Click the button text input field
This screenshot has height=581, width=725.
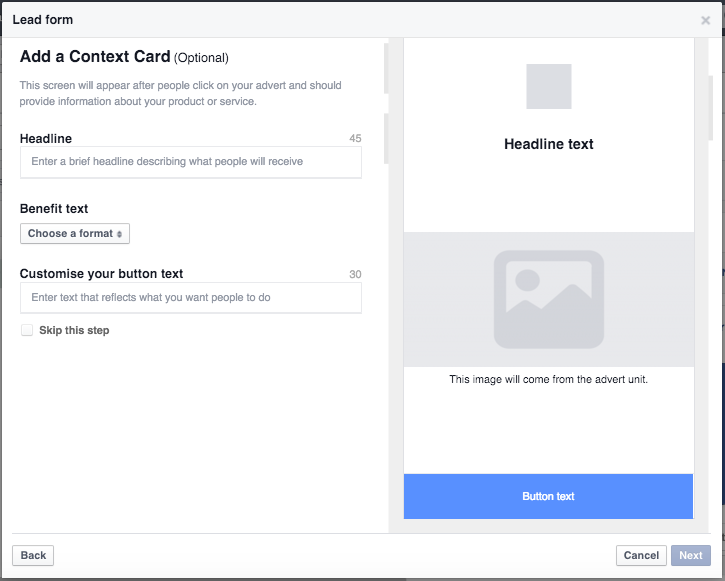tap(190, 298)
